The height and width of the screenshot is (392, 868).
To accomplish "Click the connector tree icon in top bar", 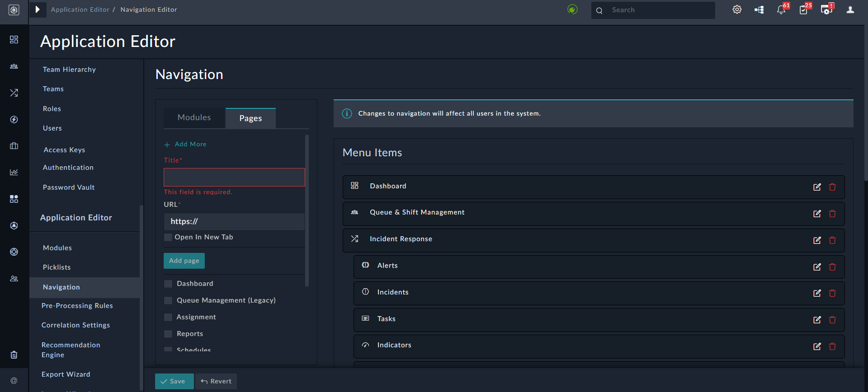I will coord(759,9).
